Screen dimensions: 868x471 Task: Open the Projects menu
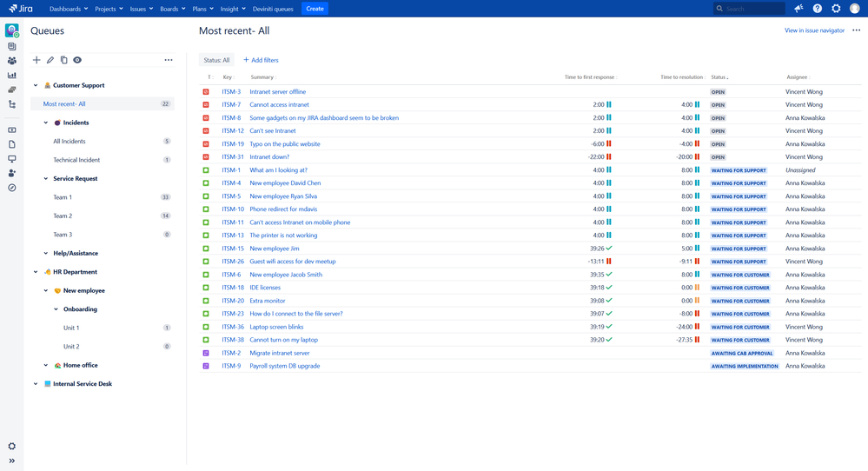[109, 9]
